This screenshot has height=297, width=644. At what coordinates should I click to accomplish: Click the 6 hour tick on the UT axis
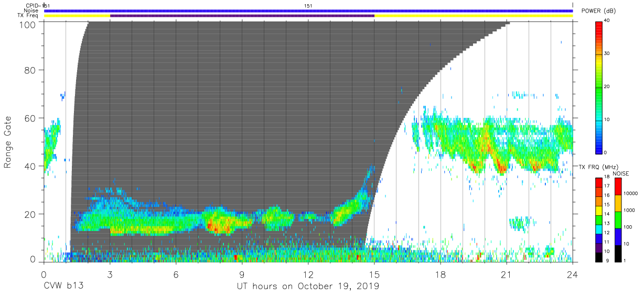tap(176, 274)
